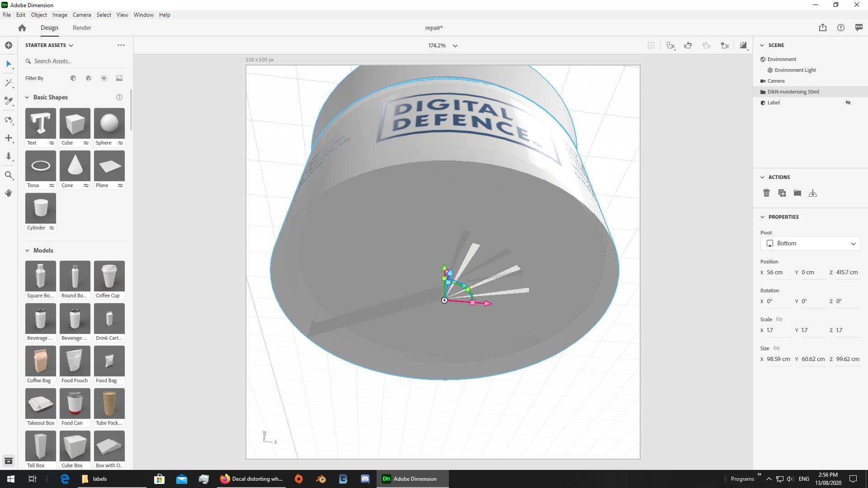Toggle visibility of the Label layer

pyautogui.click(x=848, y=103)
